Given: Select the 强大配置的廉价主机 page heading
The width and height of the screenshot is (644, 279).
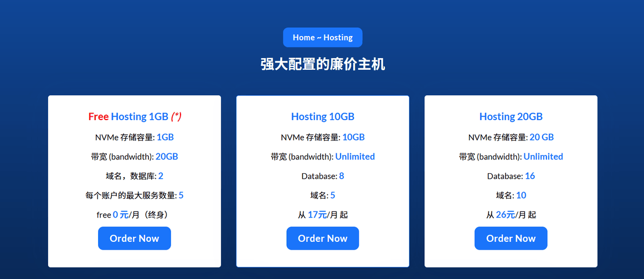Looking at the screenshot, I should tap(322, 64).
